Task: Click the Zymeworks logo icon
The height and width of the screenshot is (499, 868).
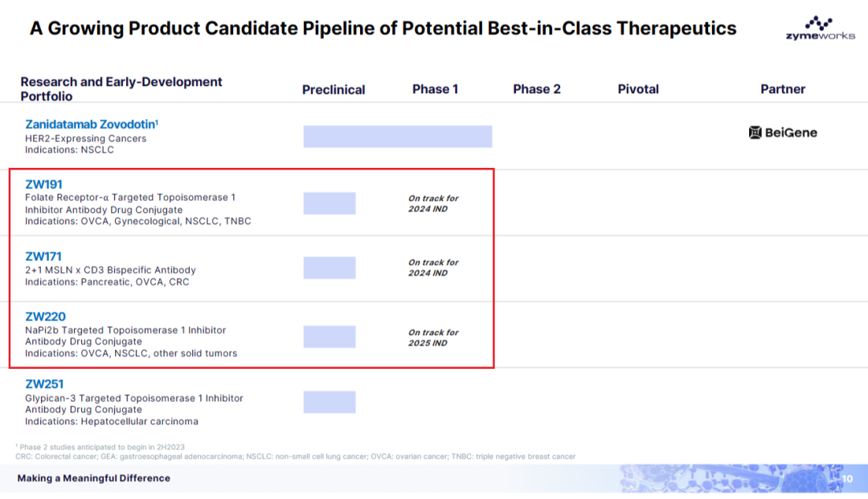Action: pyautogui.click(x=819, y=22)
